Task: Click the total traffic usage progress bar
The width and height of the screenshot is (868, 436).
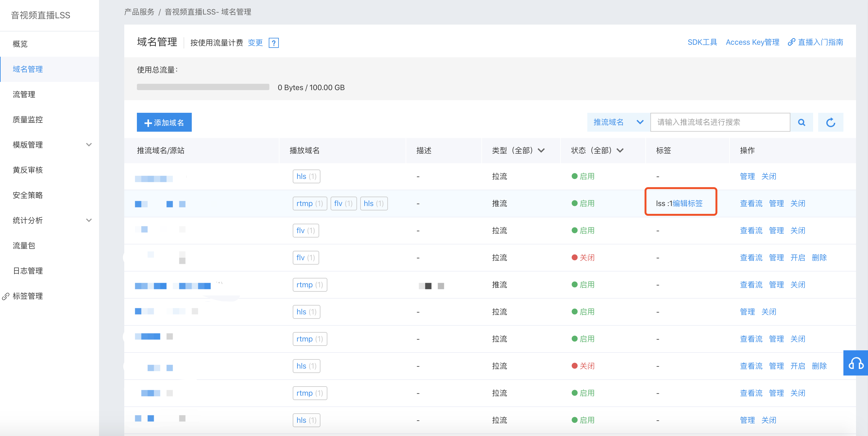Action: coord(203,87)
